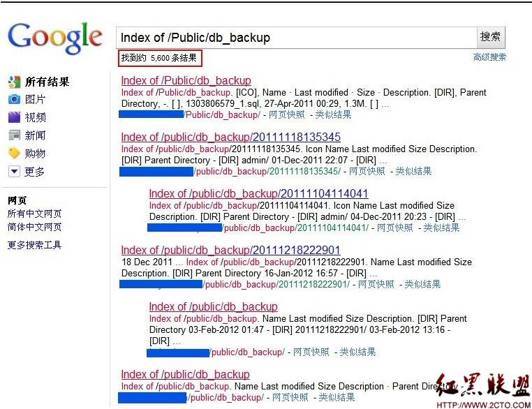Open the 购物 shopping tag icon
This screenshot has height=409, width=532.
(14, 154)
